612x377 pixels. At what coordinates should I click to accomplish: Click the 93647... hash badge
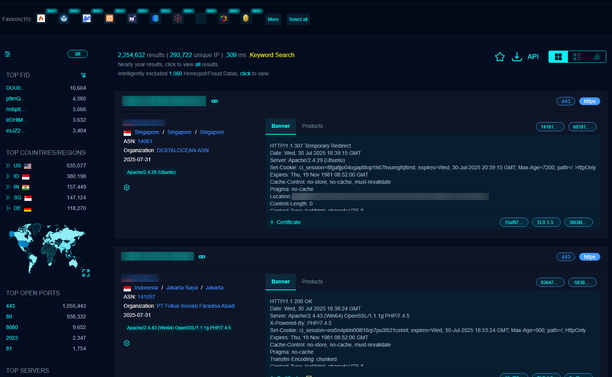(550, 282)
